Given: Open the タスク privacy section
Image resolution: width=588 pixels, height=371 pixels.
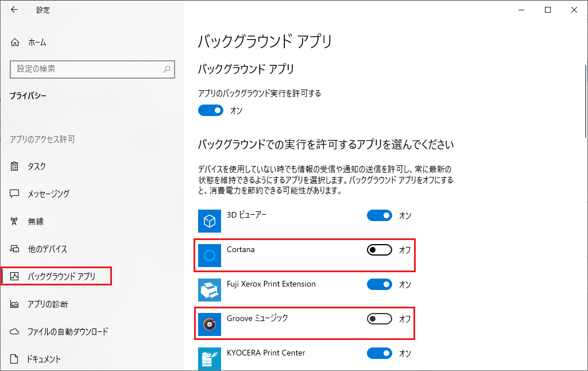Looking at the screenshot, I should pos(37,167).
